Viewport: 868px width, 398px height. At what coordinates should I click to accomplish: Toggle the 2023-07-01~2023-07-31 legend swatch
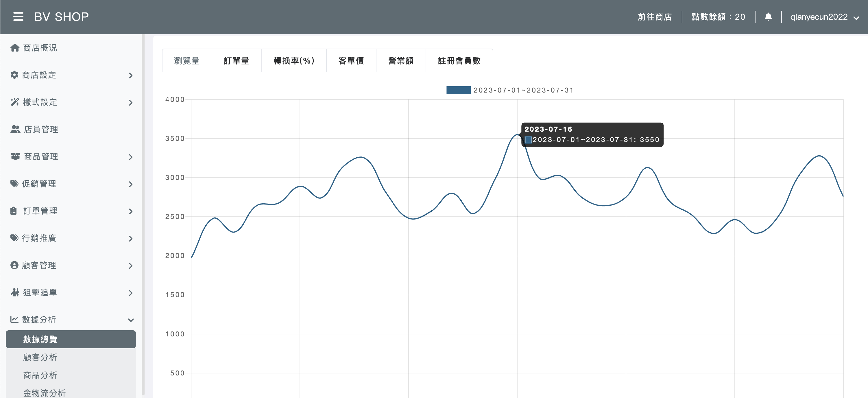tap(458, 90)
